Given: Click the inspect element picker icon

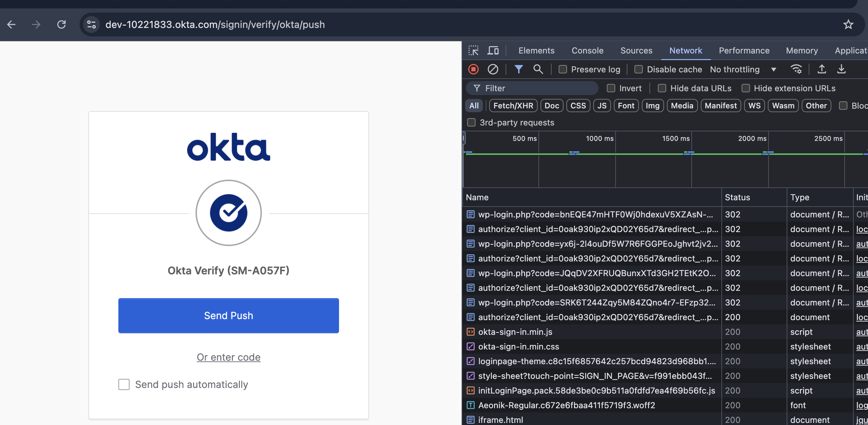Looking at the screenshot, I should [x=473, y=51].
